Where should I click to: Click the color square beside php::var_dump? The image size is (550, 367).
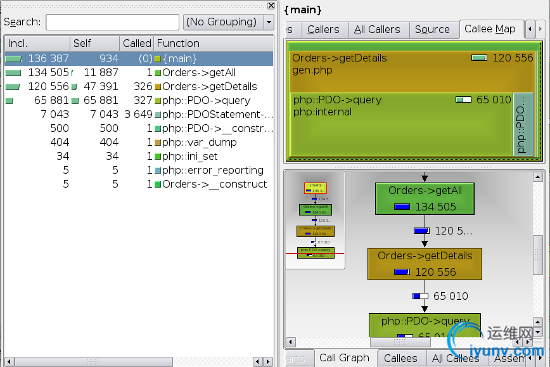158,142
